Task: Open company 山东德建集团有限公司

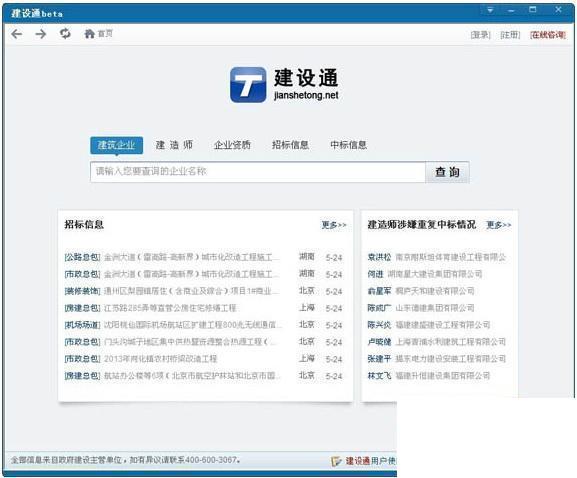Action: coord(435,308)
